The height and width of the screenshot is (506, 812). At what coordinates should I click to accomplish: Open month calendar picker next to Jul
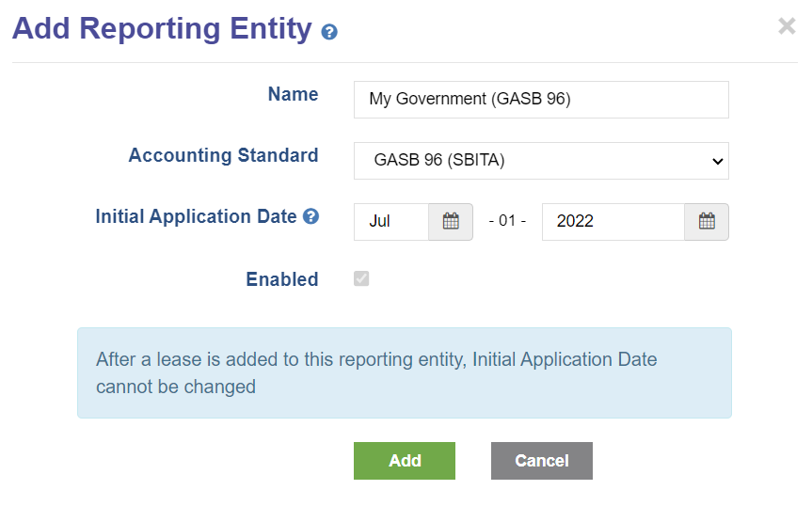point(451,221)
